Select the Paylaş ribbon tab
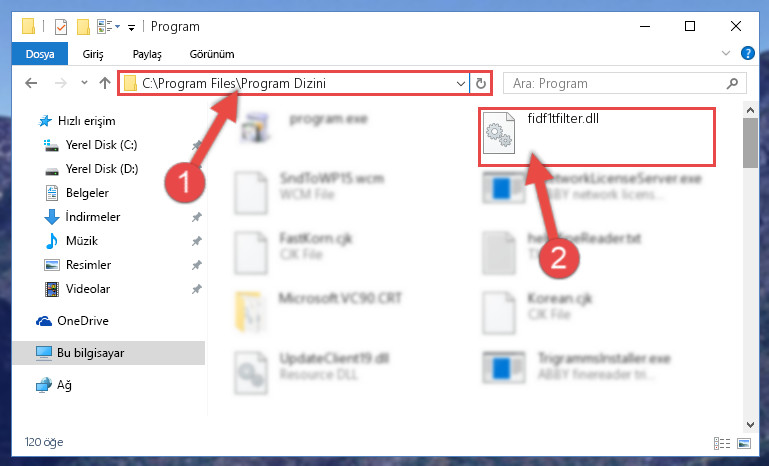The width and height of the screenshot is (769, 466). [147, 54]
